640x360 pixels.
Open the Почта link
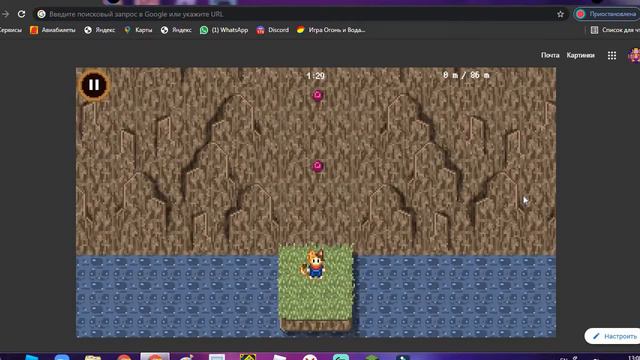click(x=550, y=55)
